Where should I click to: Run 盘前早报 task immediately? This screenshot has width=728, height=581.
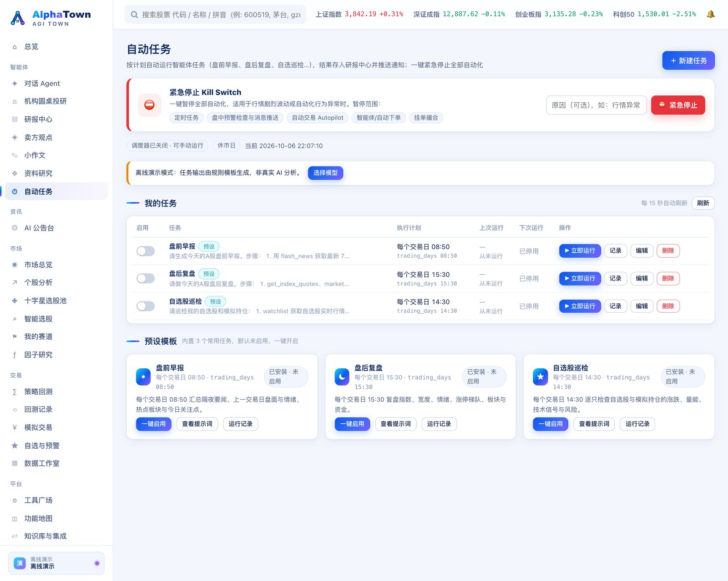click(580, 250)
